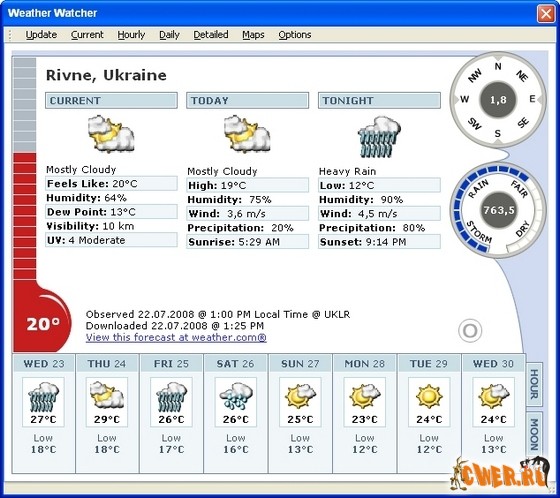Click the Tonight heavy rain icon
The width and height of the screenshot is (560, 498).
click(379, 136)
